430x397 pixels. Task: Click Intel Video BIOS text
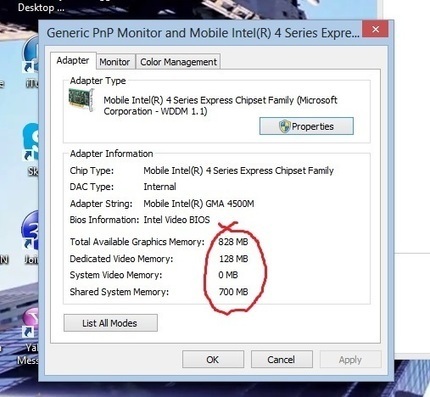point(177,220)
